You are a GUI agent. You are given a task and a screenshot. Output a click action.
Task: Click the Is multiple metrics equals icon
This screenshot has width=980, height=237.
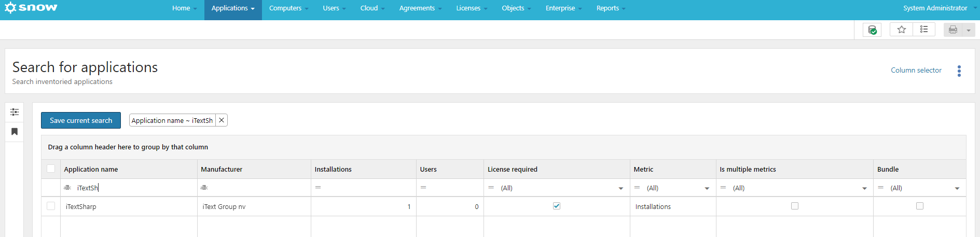coord(723,187)
